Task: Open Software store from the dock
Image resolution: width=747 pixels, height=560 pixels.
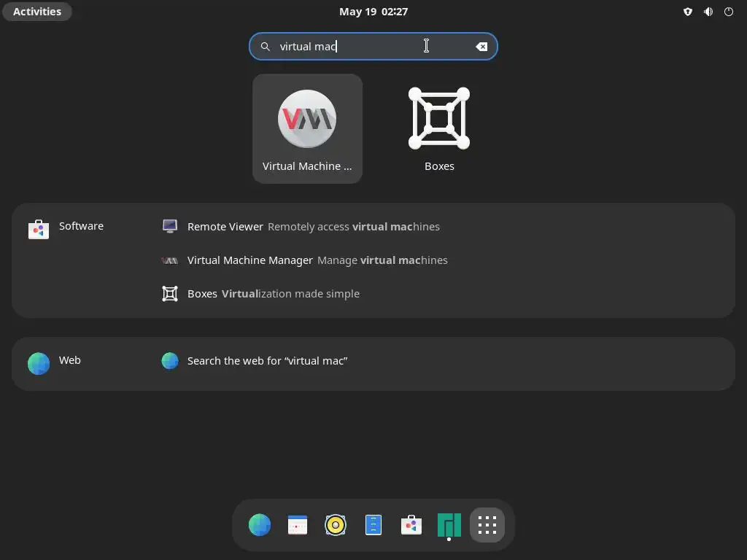Action: 411,525
